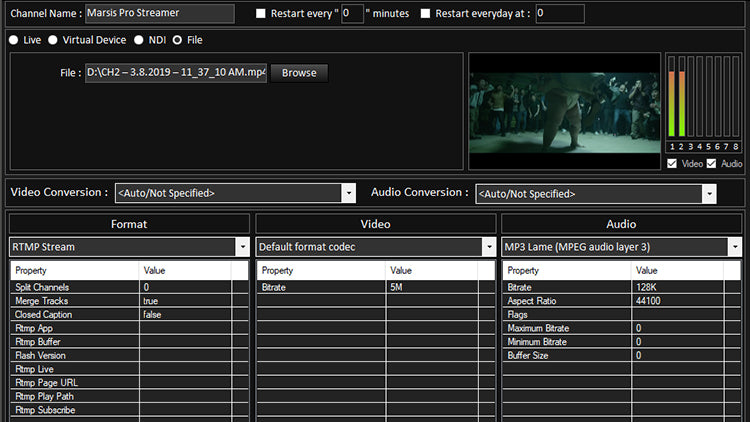Expand the RTMP Stream format dropdown
Screen dimensions: 750x422
(x=242, y=246)
